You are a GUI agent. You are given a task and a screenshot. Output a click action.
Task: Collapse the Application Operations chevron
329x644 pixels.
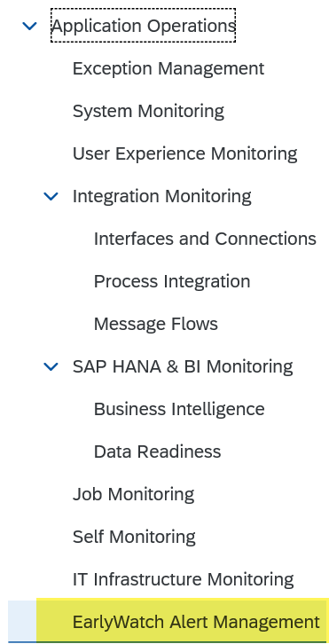[x=29, y=27]
